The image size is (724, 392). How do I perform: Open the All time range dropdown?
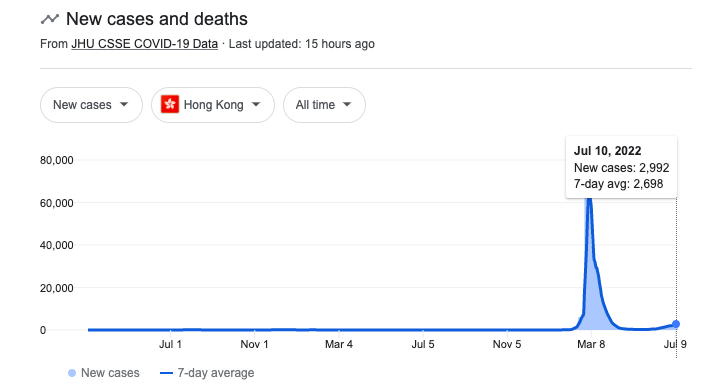324,105
